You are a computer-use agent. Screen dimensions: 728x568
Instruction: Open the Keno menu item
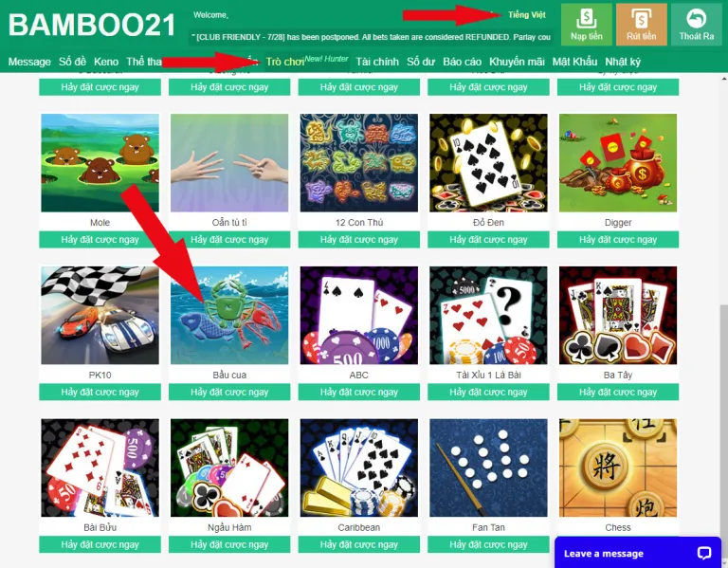point(106,62)
